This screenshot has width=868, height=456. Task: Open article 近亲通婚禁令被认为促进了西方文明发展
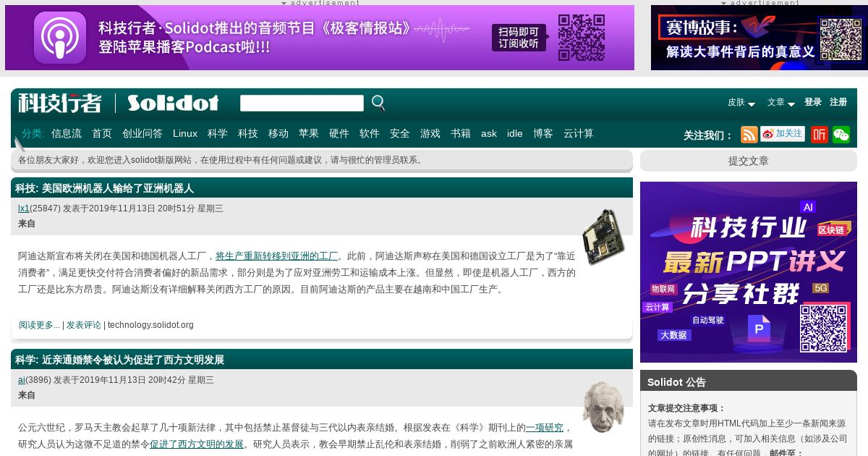pyautogui.click(x=133, y=360)
